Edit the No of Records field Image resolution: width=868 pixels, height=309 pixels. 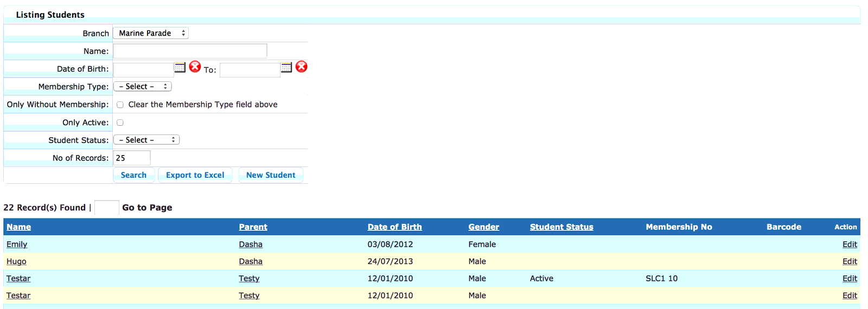132,158
